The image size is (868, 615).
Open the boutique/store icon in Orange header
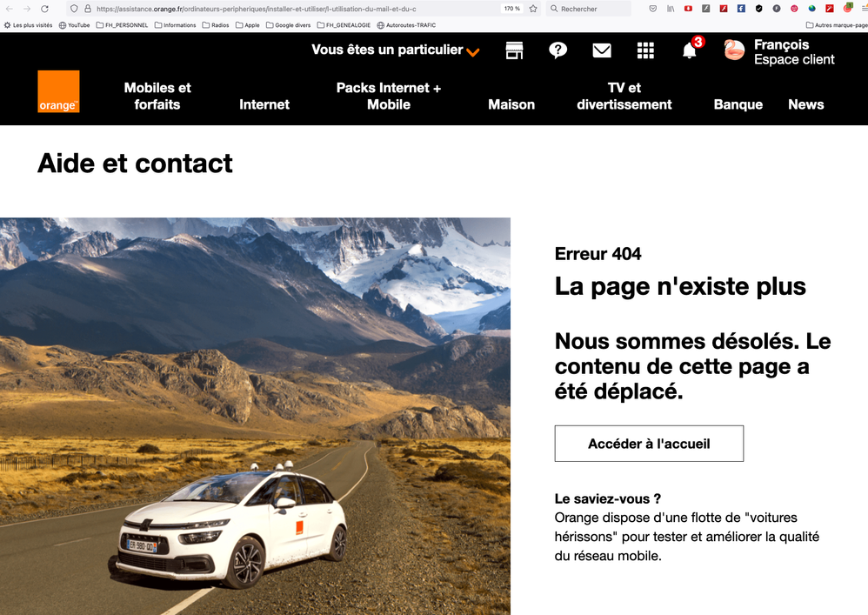[x=514, y=50]
